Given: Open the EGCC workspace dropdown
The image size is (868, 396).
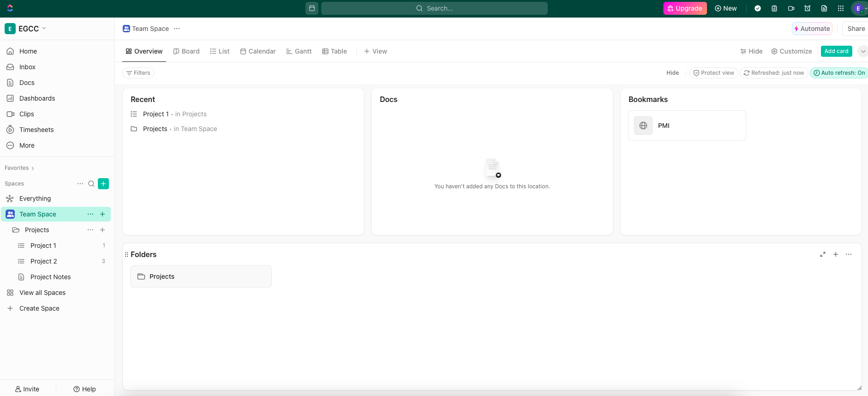Looking at the screenshot, I should (25, 29).
